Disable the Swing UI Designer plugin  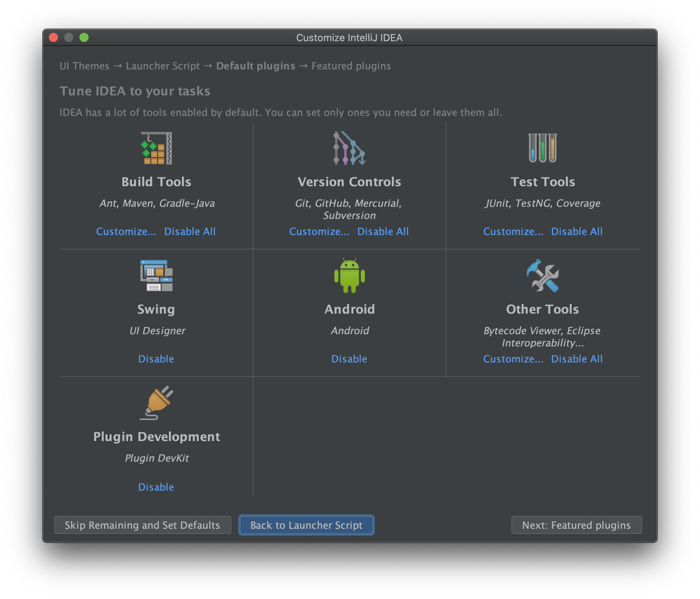pyautogui.click(x=156, y=359)
